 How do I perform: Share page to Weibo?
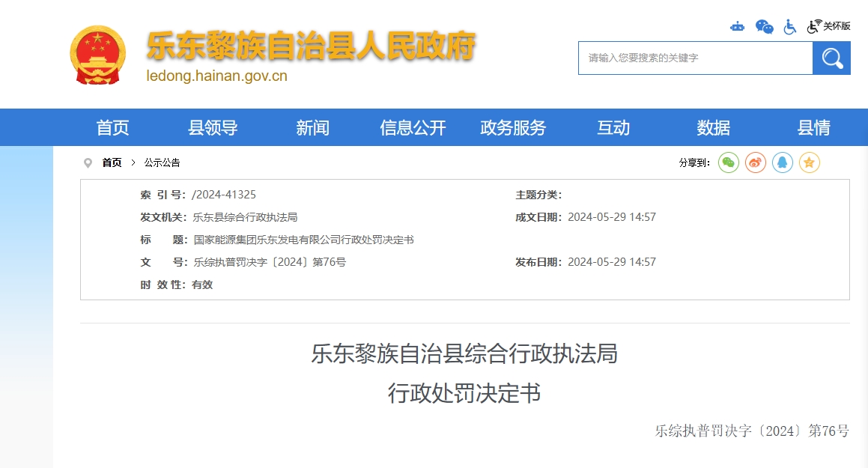pyautogui.click(x=756, y=162)
